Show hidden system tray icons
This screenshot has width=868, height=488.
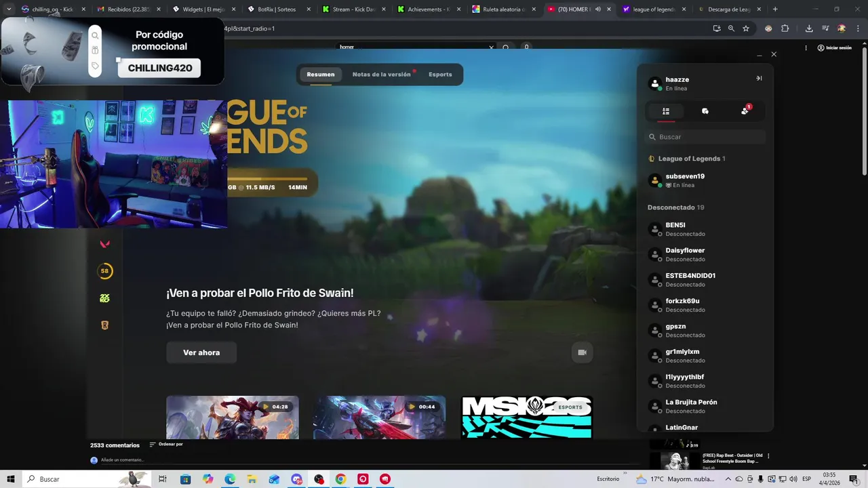(x=728, y=479)
